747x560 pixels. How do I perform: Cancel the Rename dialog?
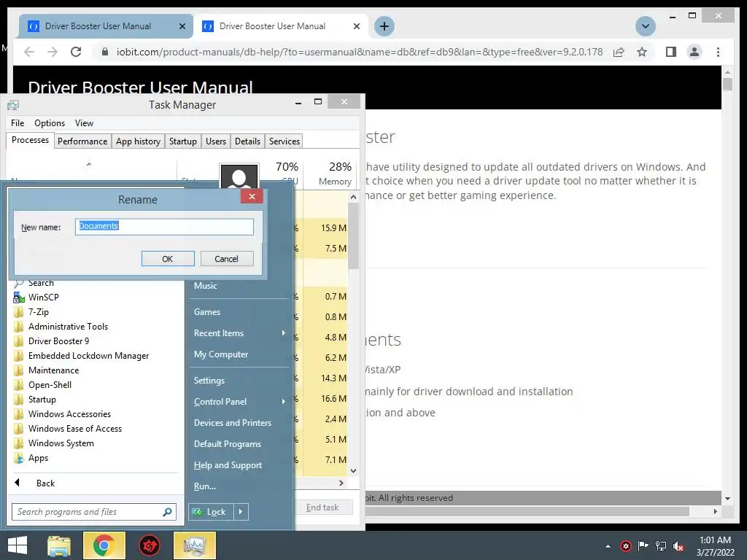click(226, 259)
